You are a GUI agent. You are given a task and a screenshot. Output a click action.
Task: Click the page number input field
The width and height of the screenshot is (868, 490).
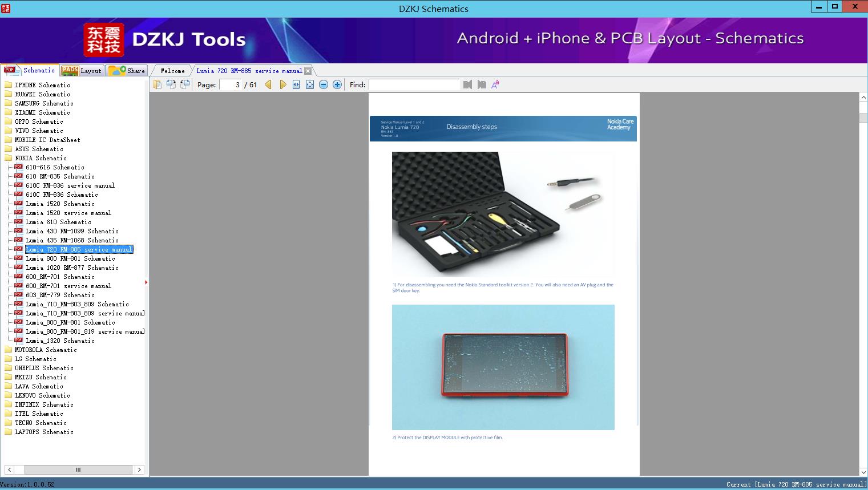[231, 84]
